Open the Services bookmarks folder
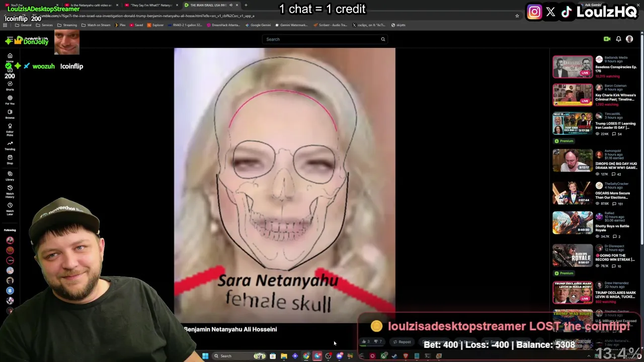The width and height of the screenshot is (644, 362). [x=44, y=25]
